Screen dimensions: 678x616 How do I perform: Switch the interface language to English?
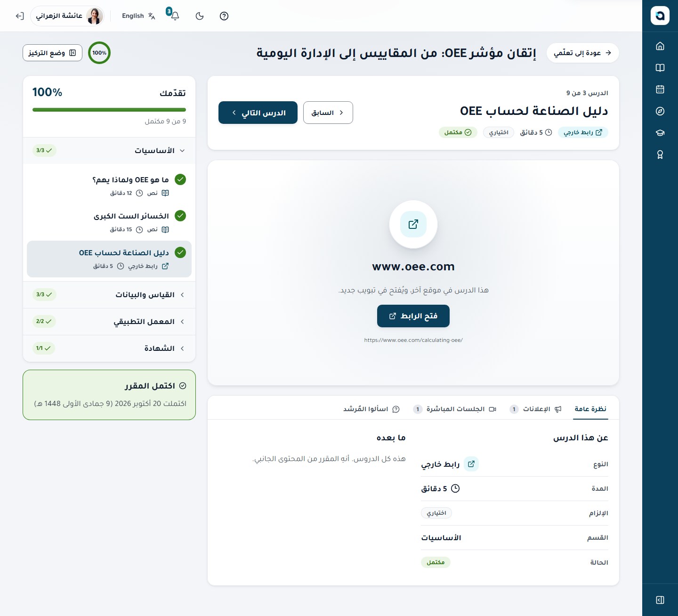tap(138, 16)
